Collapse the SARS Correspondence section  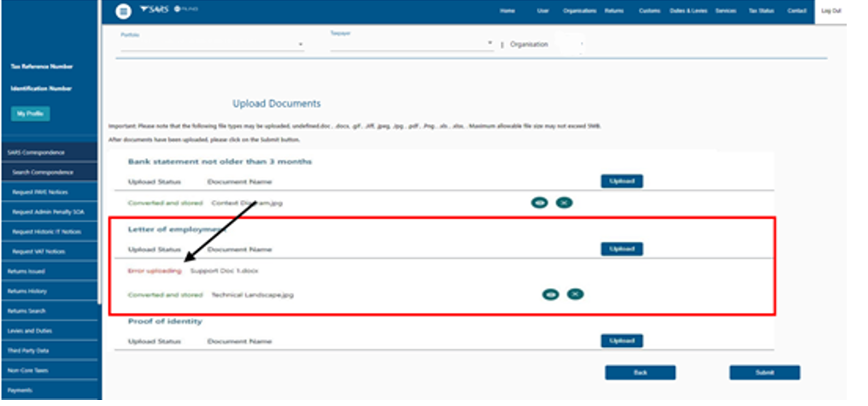tap(50, 151)
